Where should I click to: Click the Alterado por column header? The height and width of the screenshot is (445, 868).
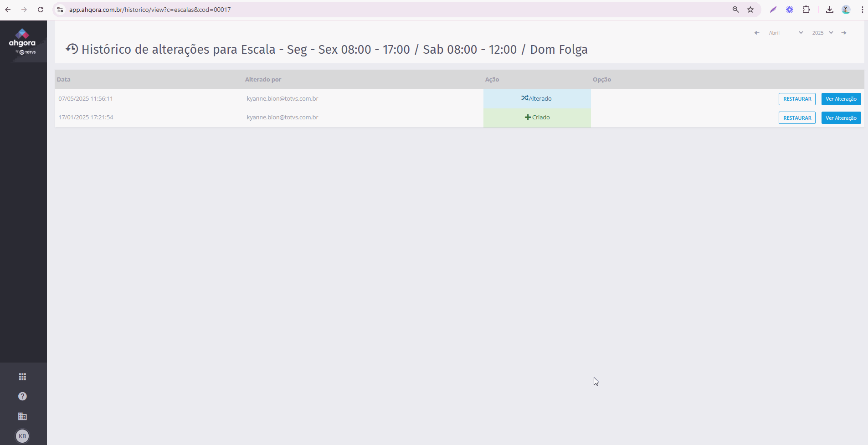pos(263,79)
